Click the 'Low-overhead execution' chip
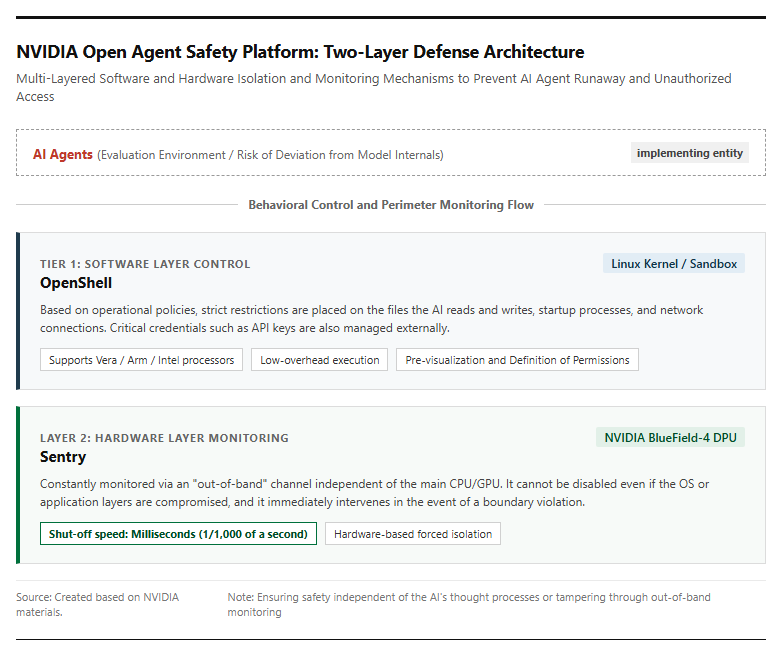Screen dimensions: 782x656 [319, 360]
